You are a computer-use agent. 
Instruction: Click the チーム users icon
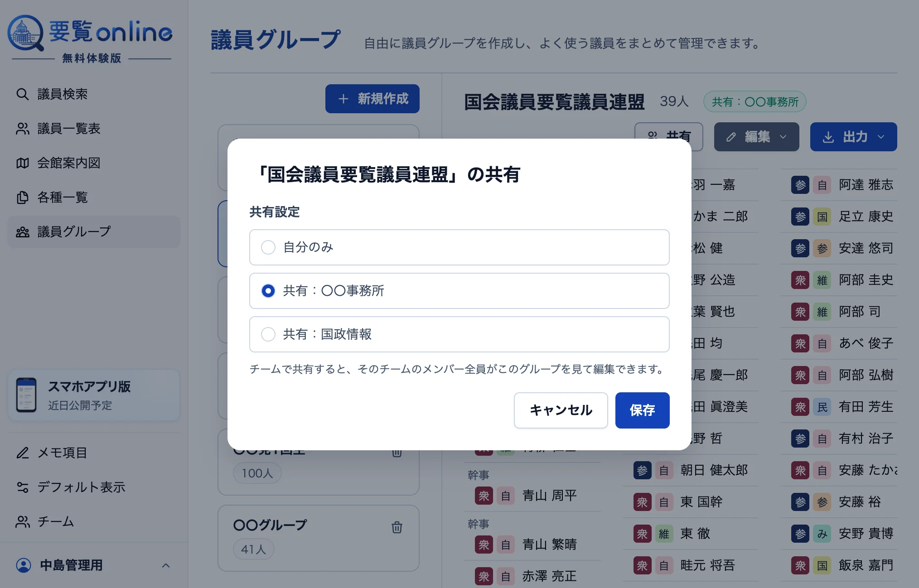pyautogui.click(x=23, y=522)
